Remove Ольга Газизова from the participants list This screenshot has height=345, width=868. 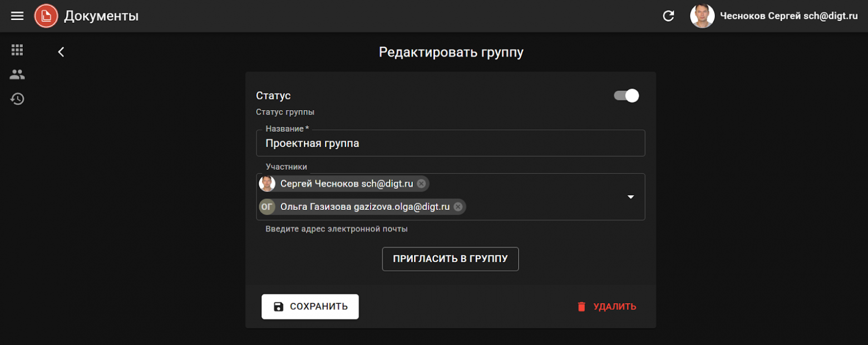point(458,206)
